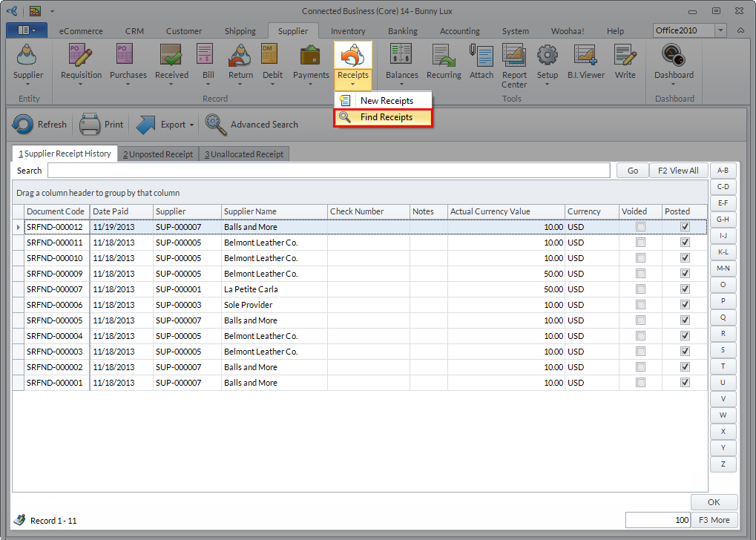Expand the Export dropdown arrow
The image size is (756, 540).
click(x=191, y=125)
